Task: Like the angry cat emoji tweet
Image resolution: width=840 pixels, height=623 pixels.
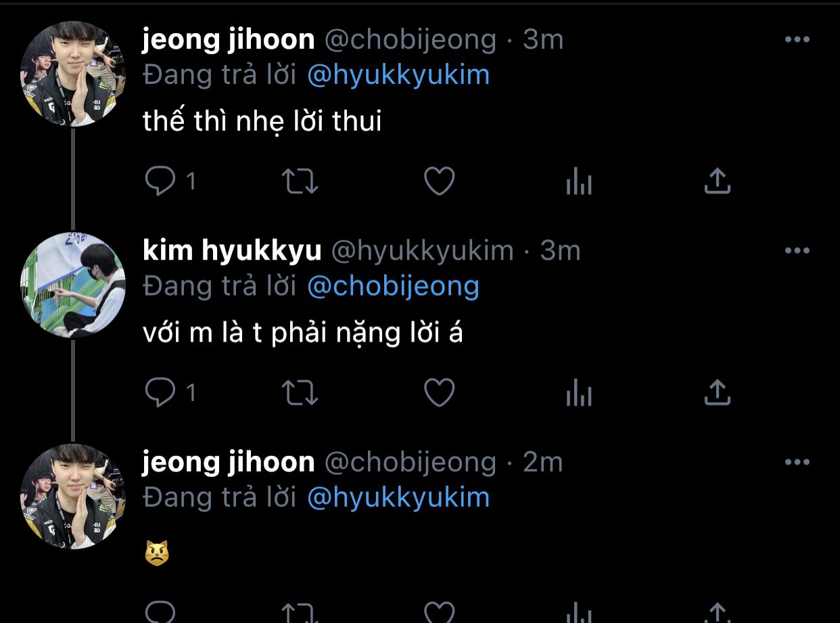Action: coord(440,611)
